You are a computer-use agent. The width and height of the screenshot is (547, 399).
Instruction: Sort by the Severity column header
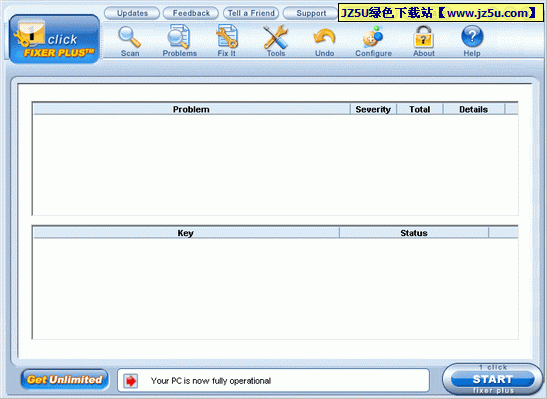[373, 109]
